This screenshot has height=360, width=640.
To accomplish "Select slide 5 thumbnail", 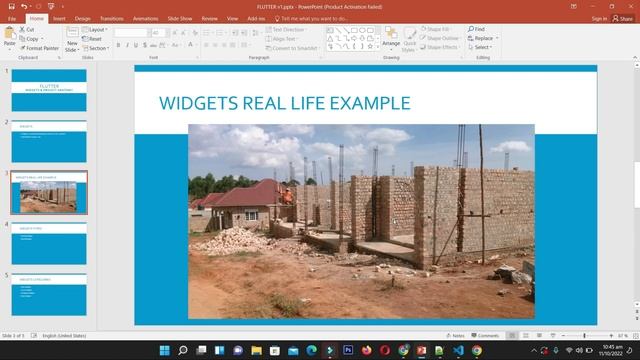I will point(49,294).
